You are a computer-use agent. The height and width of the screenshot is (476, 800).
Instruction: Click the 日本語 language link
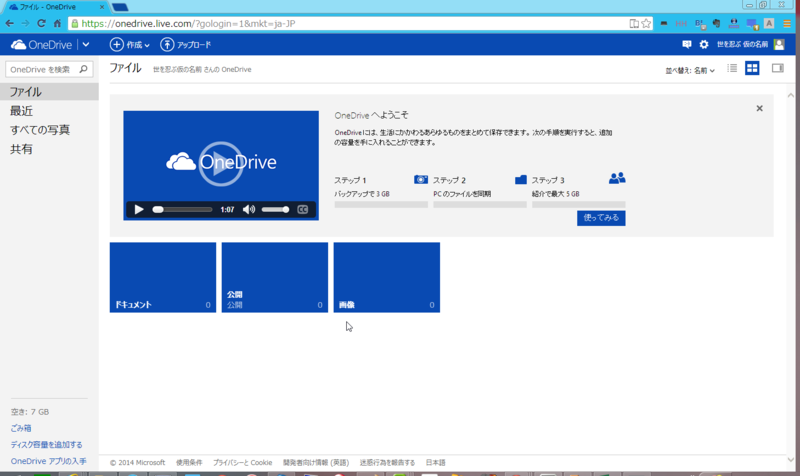coord(436,463)
